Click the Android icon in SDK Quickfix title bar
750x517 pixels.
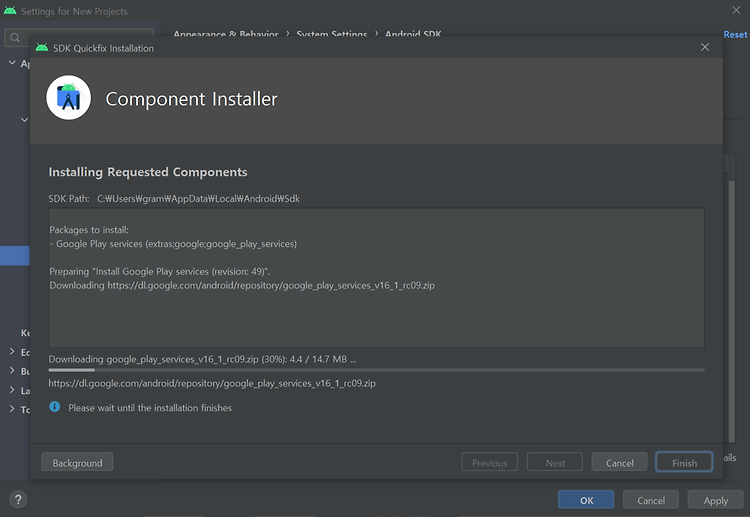pos(42,47)
